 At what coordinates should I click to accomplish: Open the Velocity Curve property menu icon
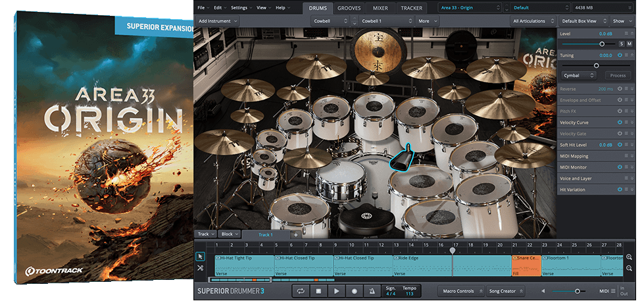[626, 123]
